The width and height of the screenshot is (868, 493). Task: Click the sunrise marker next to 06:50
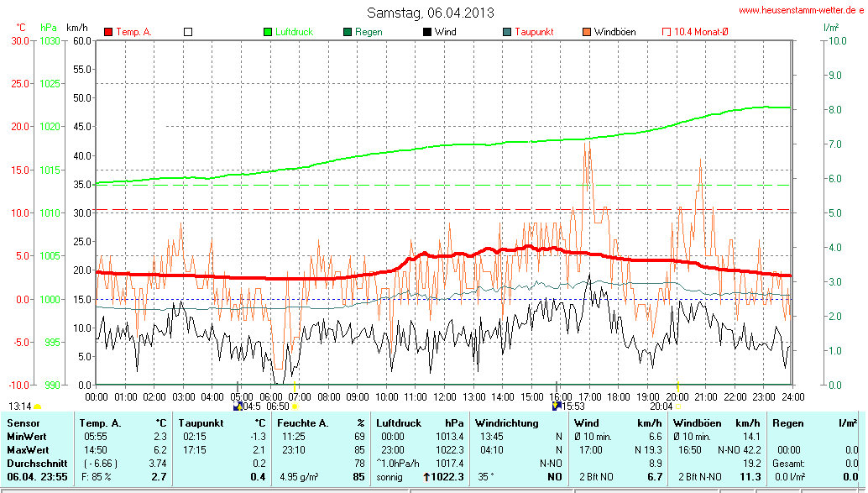[x=294, y=406]
